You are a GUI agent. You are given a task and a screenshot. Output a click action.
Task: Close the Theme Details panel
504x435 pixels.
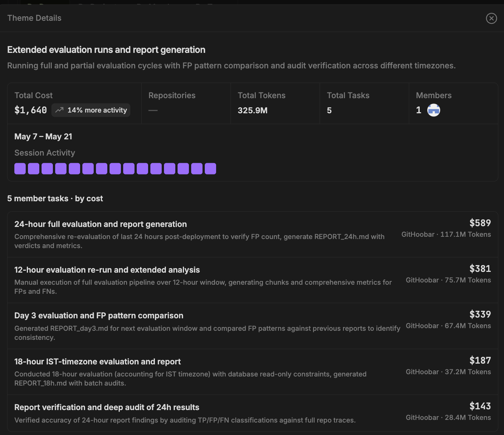[491, 18]
